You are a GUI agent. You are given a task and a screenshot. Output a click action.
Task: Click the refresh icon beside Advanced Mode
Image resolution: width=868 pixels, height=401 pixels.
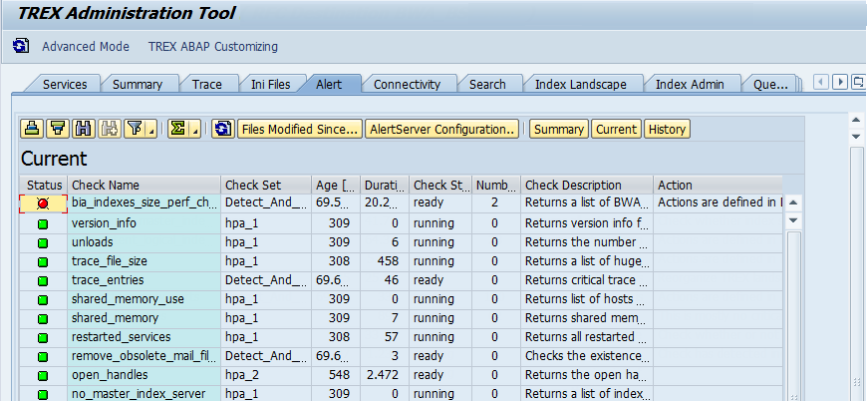point(21,46)
